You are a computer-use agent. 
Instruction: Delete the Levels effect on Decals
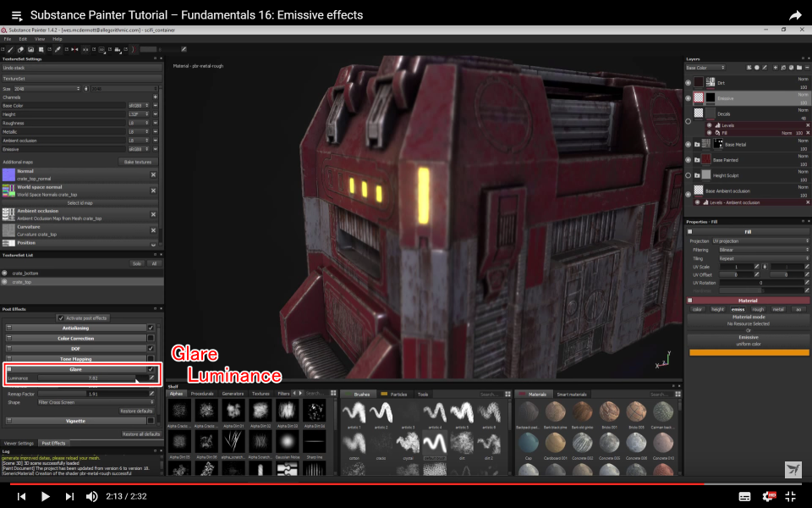[x=807, y=125]
